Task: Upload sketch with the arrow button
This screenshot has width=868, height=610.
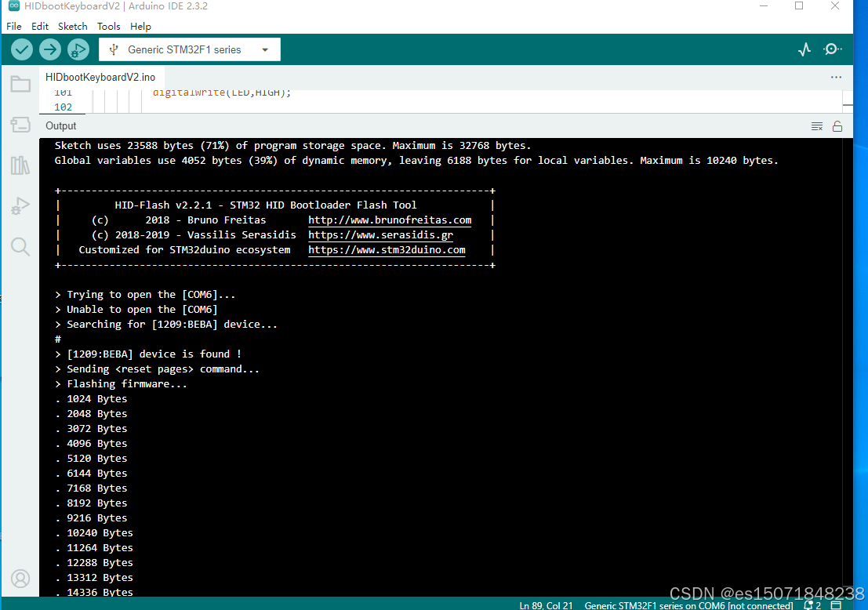Action: coord(50,50)
